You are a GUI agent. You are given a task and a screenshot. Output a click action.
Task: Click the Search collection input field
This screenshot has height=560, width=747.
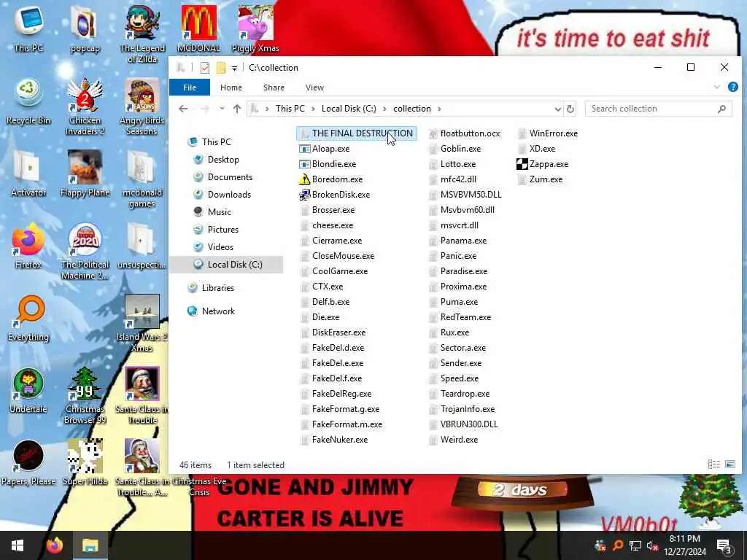point(659,109)
